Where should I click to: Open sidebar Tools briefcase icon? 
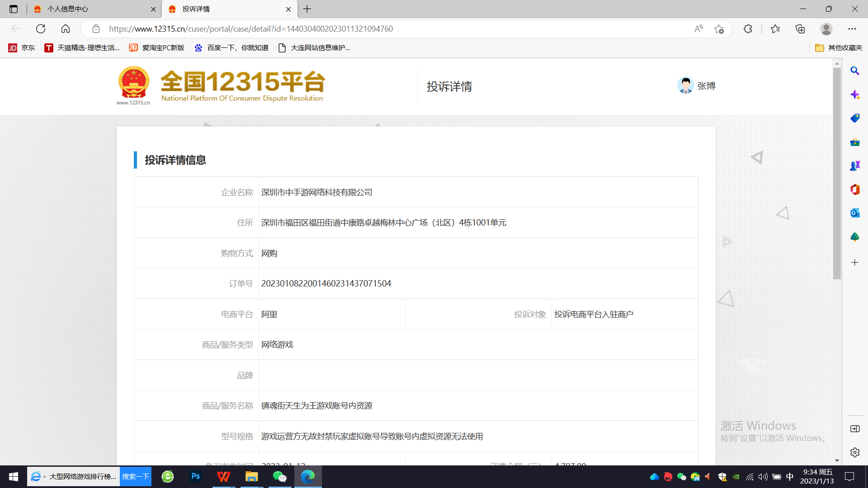(855, 142)
